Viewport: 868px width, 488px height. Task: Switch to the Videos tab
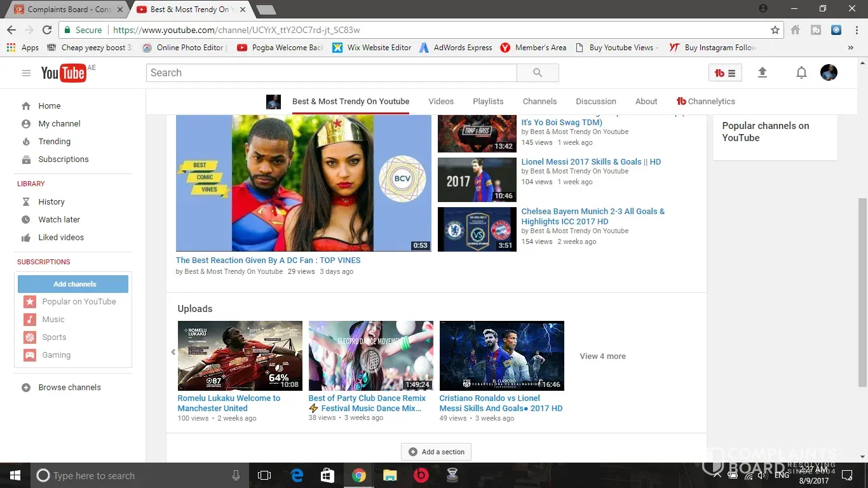point(441,102)
